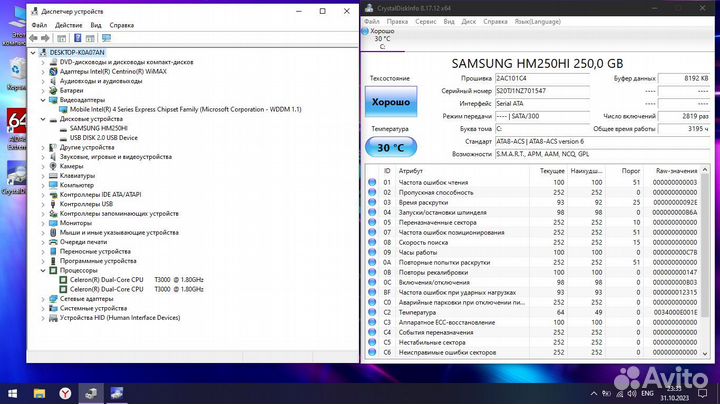Open the Язык(Language) menu in CrystalDiskInfo
This screenshot has height=404, width=720.
coord(537,22)
